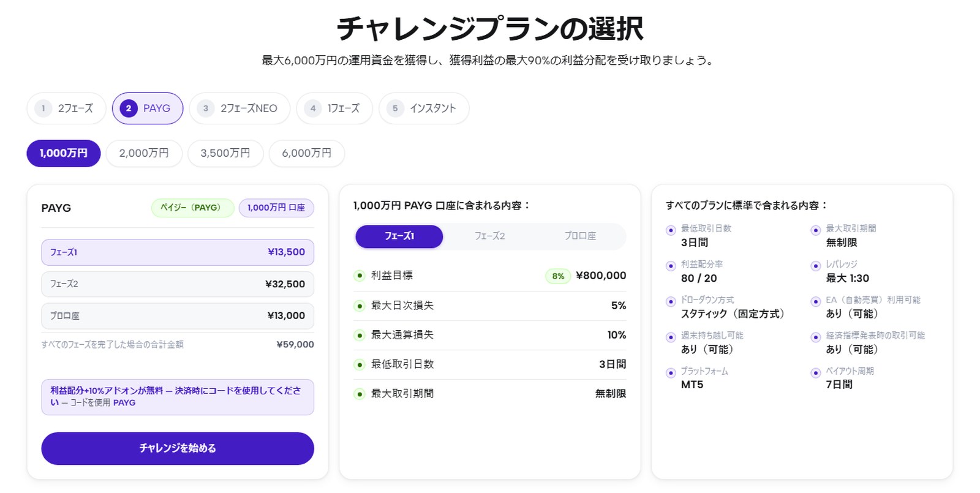Click the ¥59,000 total amount
980x493 pixels.
coord(295,344)
